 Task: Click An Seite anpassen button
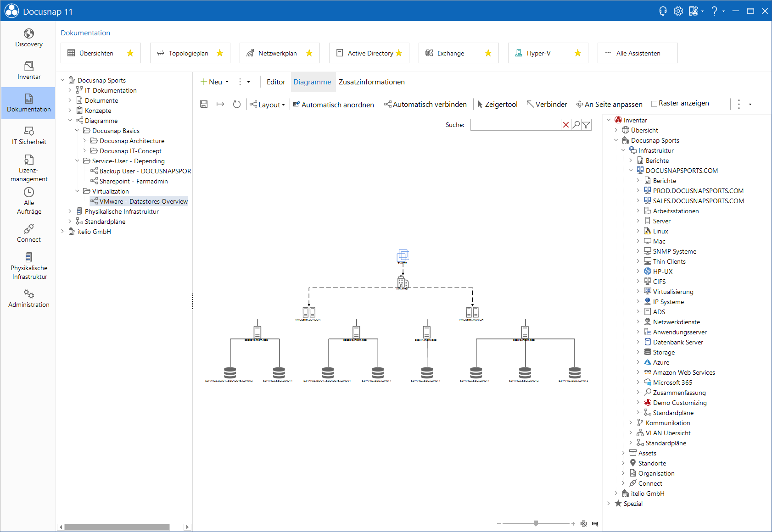610,105
